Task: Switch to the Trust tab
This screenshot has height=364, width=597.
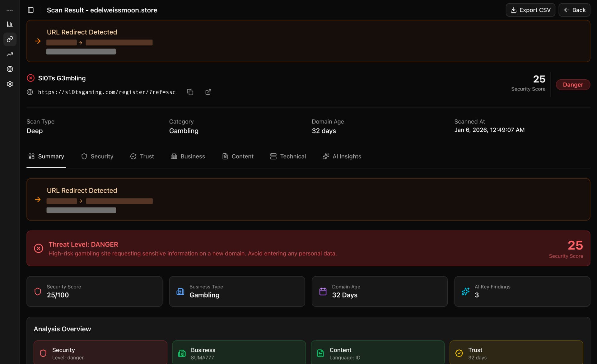Action: click(x=142, y=156)
